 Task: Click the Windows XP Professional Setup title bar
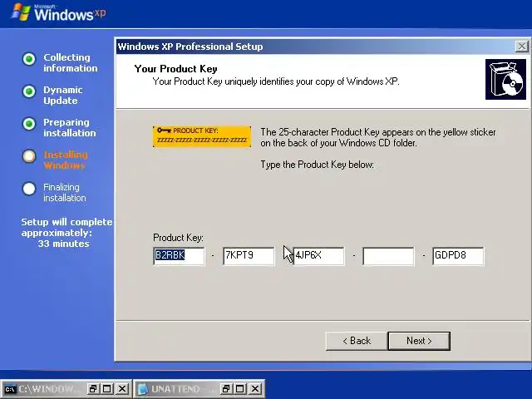click(316, 47)
